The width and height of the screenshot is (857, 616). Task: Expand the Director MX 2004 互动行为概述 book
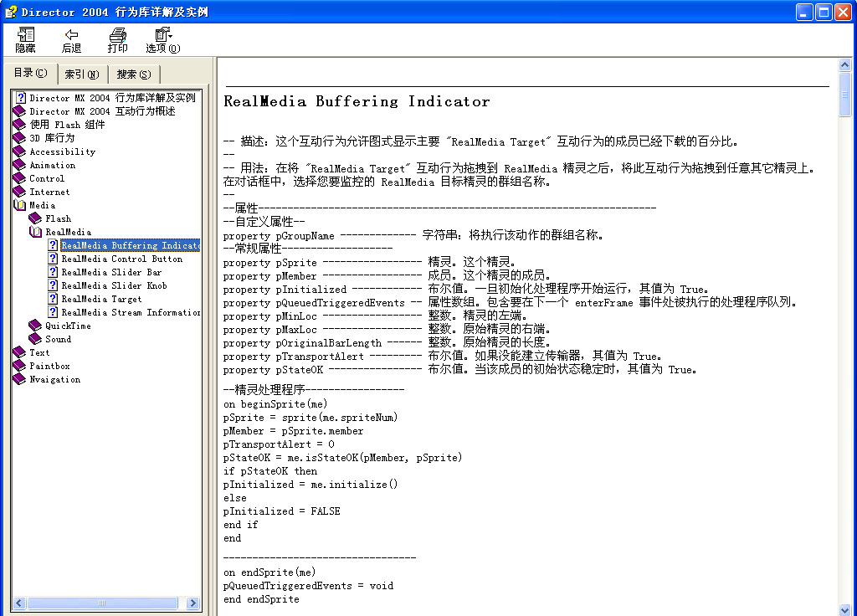pos(102,111)
